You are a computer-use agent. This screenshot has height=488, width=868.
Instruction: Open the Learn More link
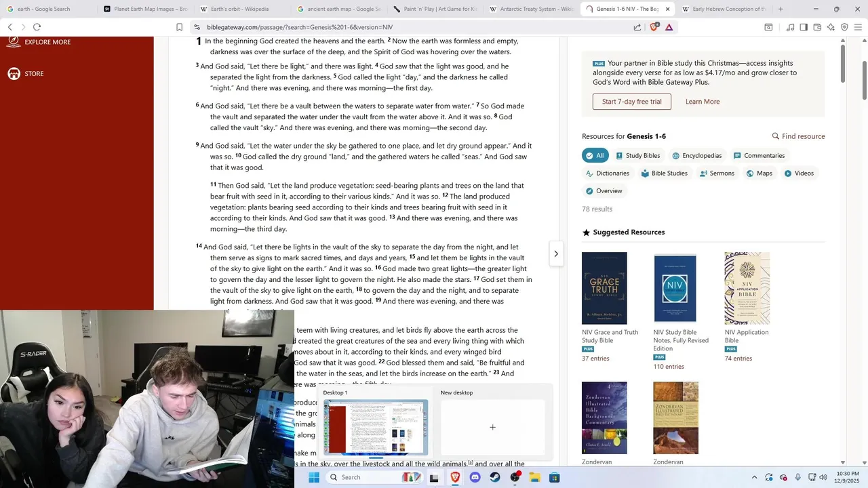(x=703, y=102)
